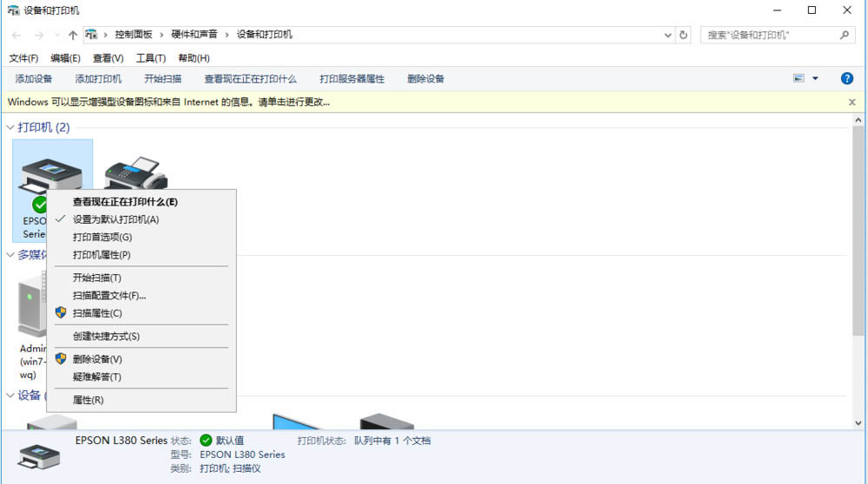Collapse the 设备 group chevron
868x484 pixels.
[x=10, y=395]
